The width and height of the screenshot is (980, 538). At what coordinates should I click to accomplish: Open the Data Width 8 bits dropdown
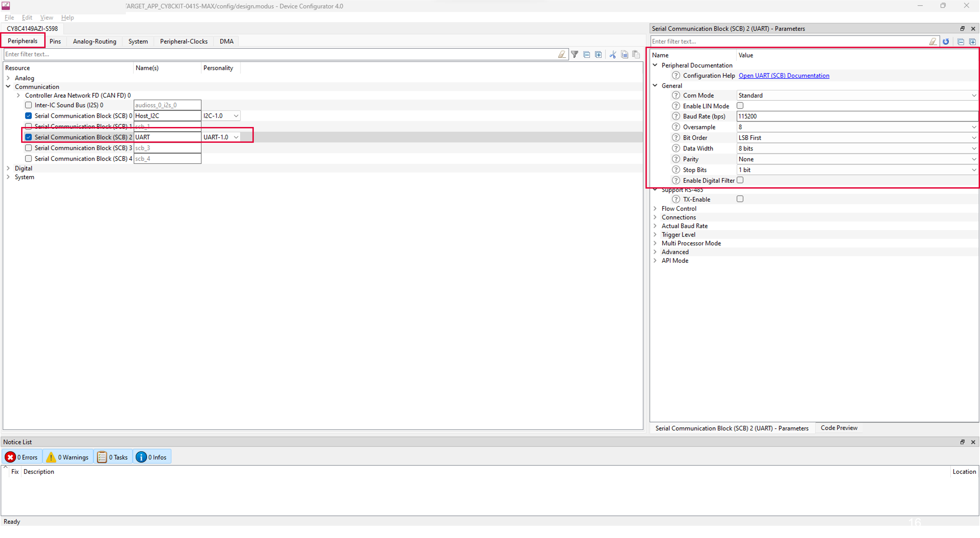[x=857, y=148]
